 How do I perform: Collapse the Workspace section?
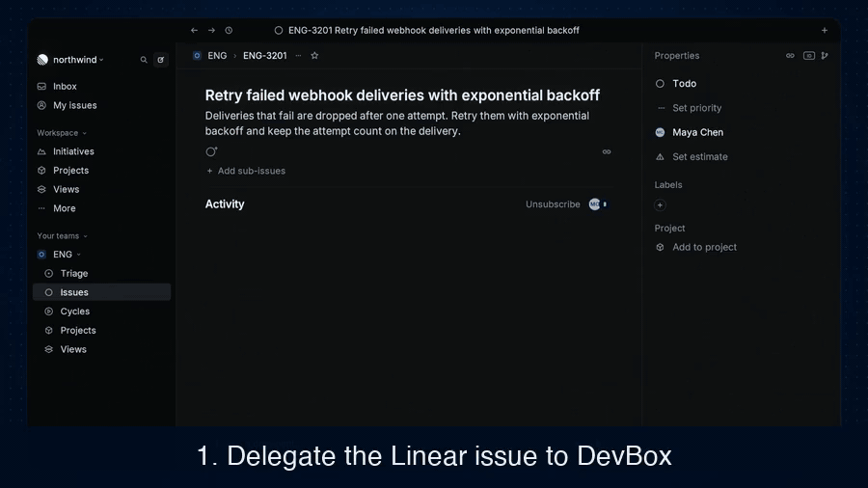pos(62,133)
